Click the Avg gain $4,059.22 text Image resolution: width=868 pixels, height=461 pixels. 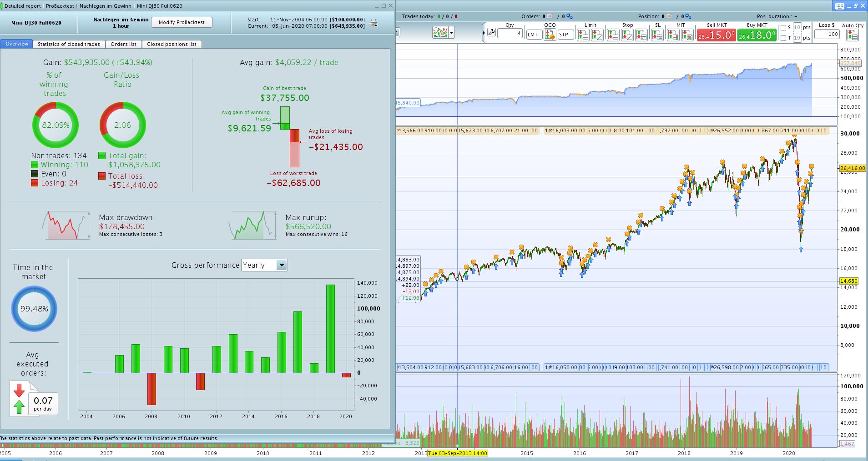pyautogui.click(x=288, y=62)
